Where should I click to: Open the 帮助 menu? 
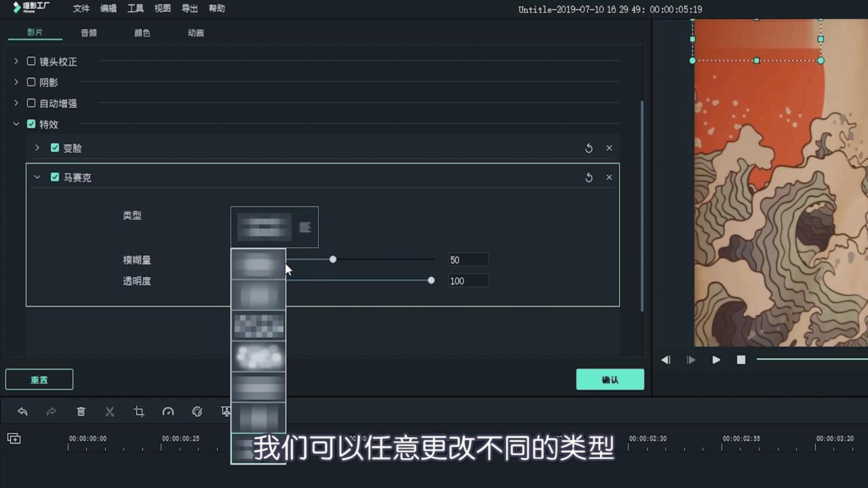217,9
